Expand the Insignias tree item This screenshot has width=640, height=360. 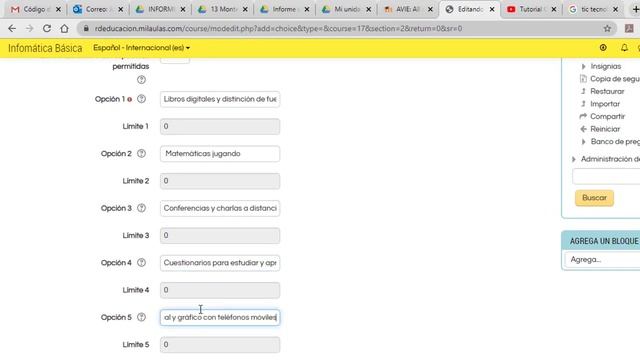coord(584,66)
